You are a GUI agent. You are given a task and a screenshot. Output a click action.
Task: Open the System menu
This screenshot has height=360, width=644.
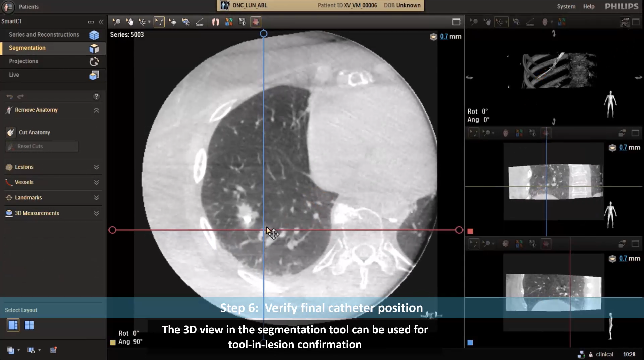tap(566, 6)
